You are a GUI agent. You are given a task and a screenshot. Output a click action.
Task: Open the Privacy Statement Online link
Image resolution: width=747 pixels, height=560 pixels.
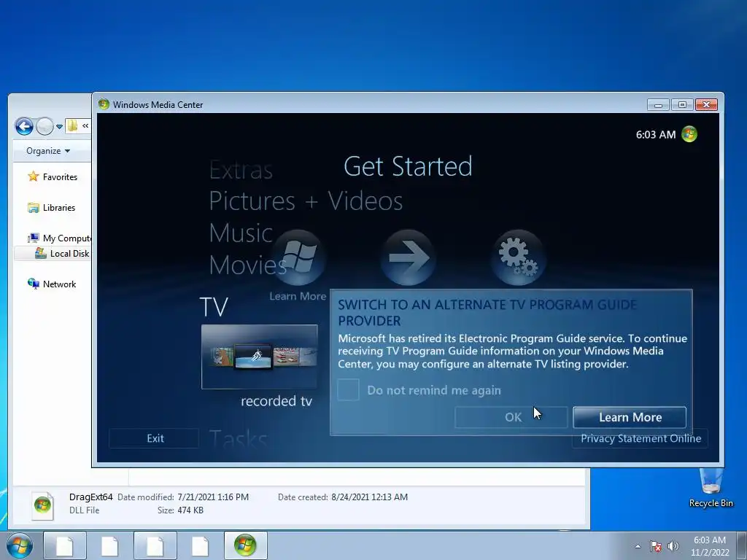pos(640,438)
